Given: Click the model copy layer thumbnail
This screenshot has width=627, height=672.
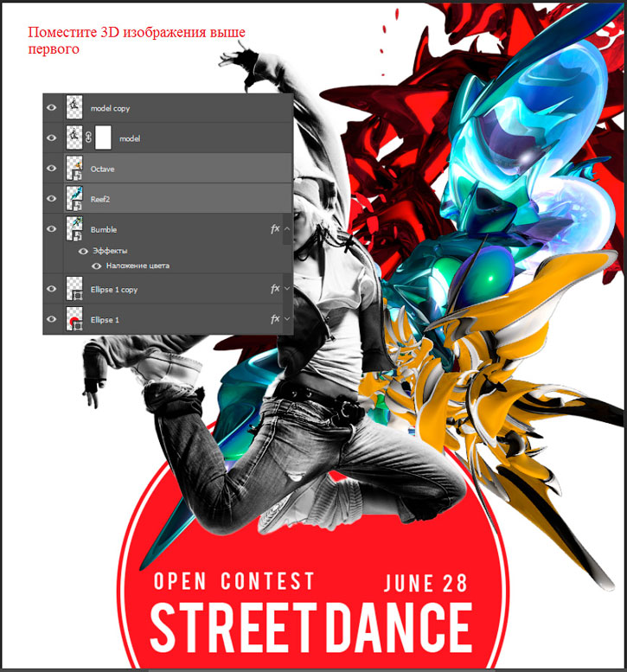Looking at the screenshot, I should click(x=74, y=107).
